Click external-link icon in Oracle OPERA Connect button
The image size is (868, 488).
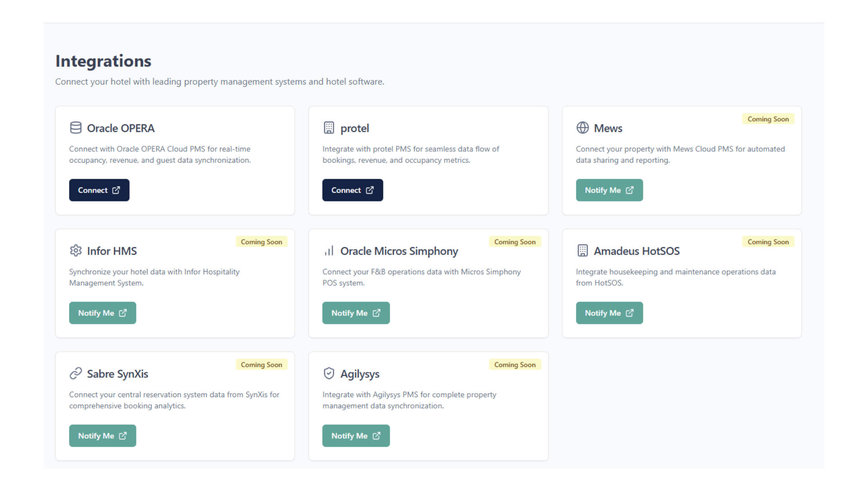tap(116, 190)
